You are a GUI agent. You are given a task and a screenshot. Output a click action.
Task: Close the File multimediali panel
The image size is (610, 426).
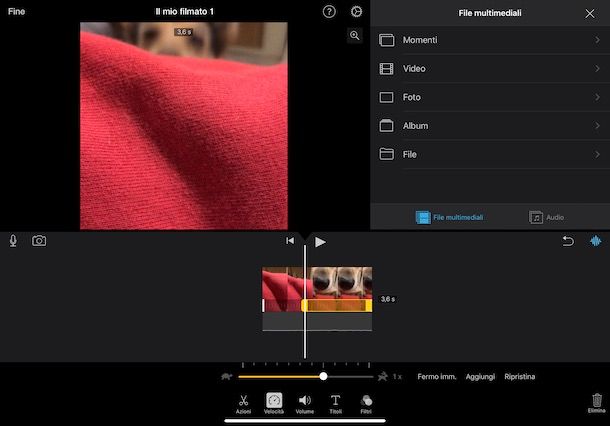pyautogui.click(x=590, y=14)
